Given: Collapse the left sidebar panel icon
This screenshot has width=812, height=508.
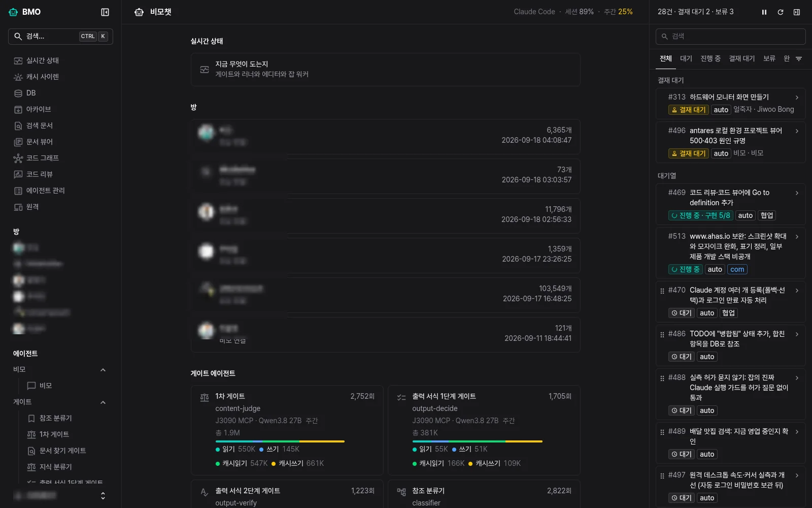Looking at the screenshot, I should pos(105,12).
